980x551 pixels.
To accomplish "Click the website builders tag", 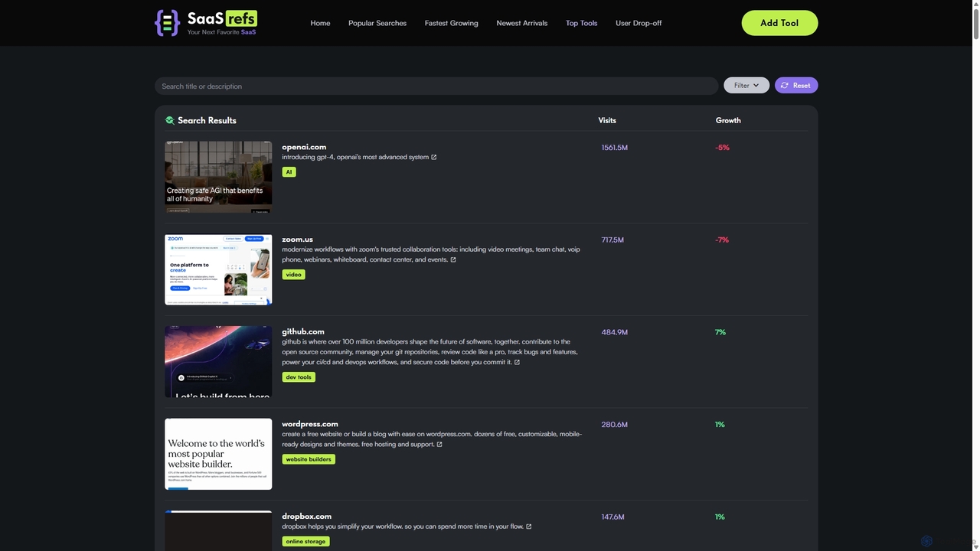I will click(x=309, y=459).
